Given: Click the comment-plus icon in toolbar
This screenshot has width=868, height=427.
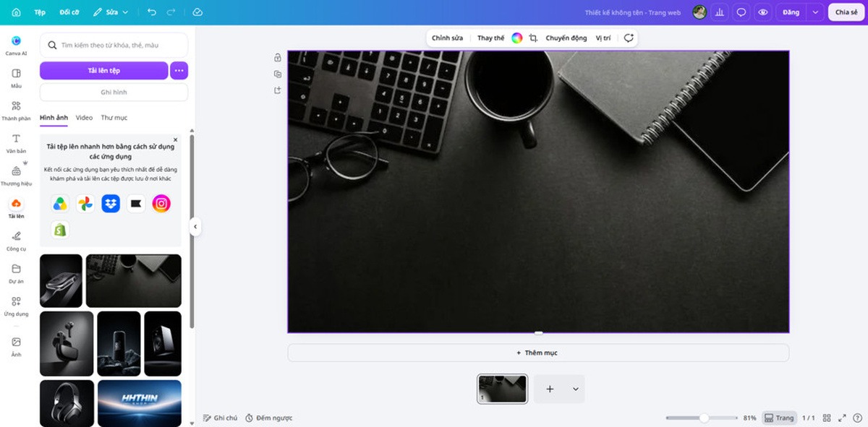Looking at the screenshot, I should pos(629,38).
